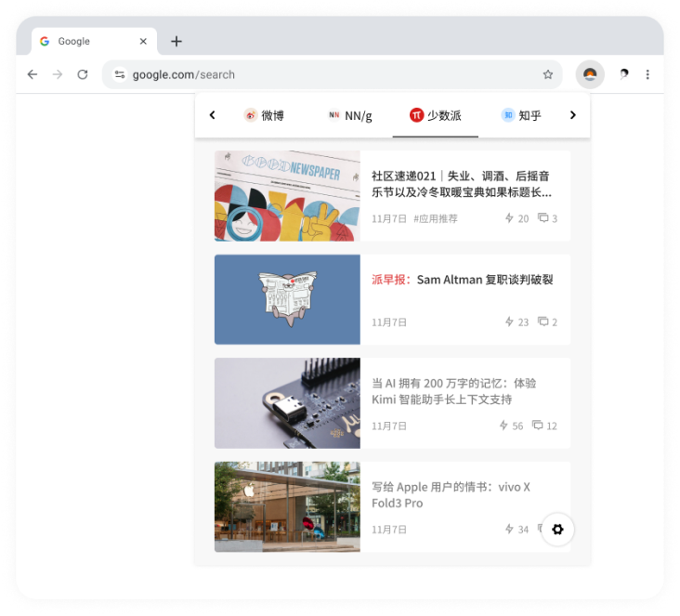Open the vivo X Fold3 Pro article

[x=451, y=495]
